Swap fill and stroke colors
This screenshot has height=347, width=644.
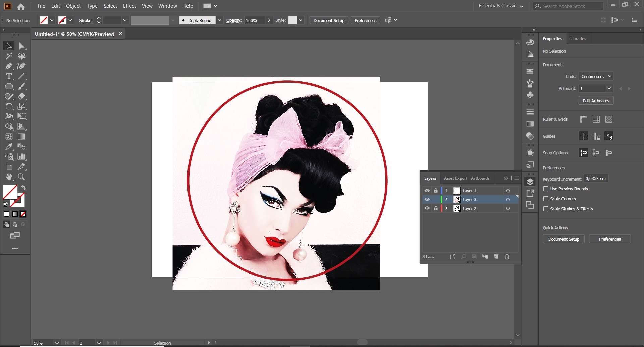click(x=23, y=188)
